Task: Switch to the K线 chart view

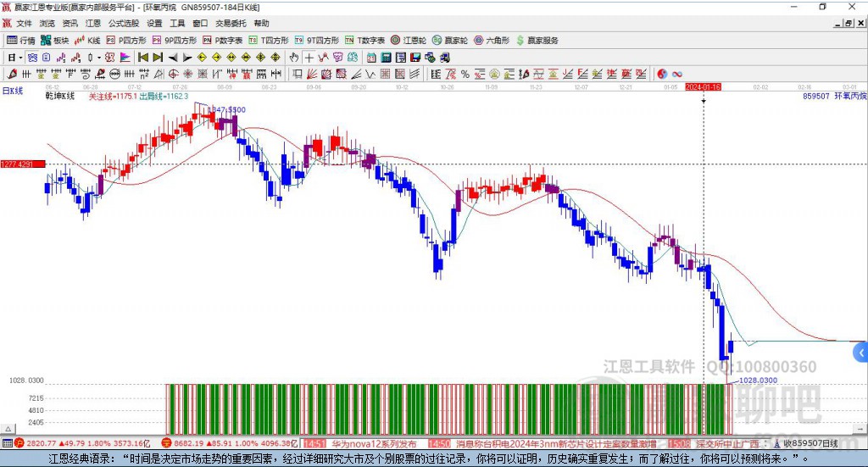Action: pos(87,40)
